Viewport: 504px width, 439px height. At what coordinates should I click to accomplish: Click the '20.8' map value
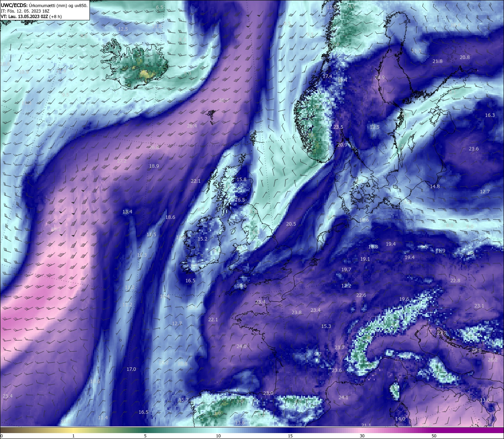465,57
